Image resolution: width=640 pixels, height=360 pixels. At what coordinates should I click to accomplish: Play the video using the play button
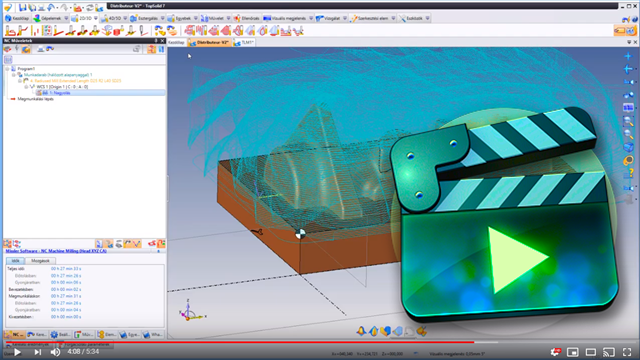17,352
